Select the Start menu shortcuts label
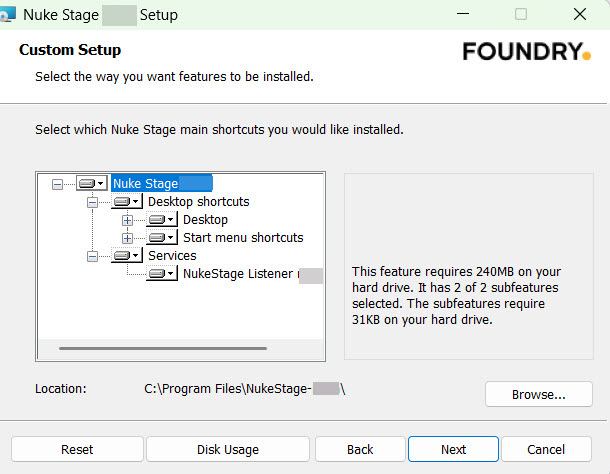 pyautogui.click(x=243, y=238)
